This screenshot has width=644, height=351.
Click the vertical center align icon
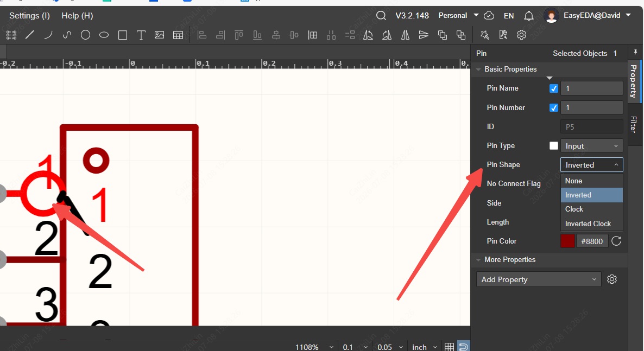click(294, 35)
